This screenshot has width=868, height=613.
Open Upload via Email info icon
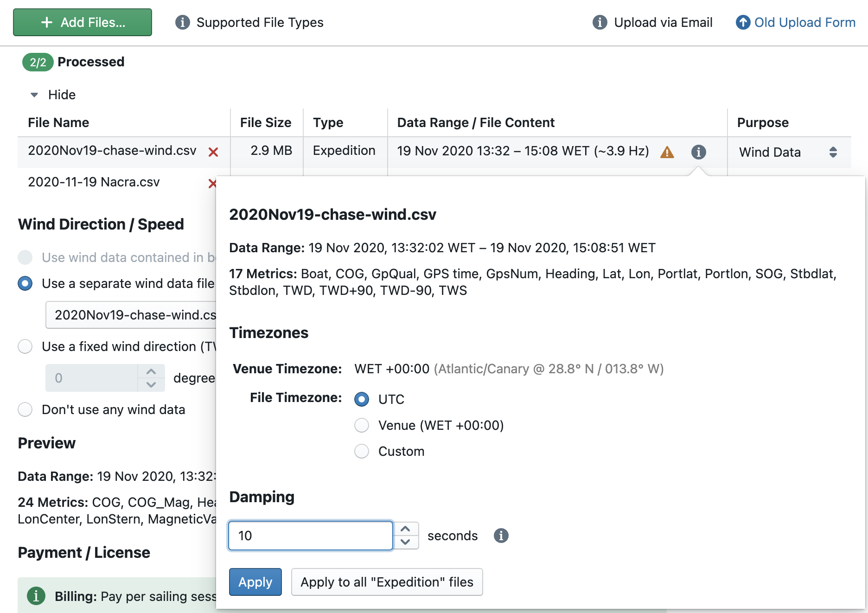pyautogui.click(x=600, y=22)
